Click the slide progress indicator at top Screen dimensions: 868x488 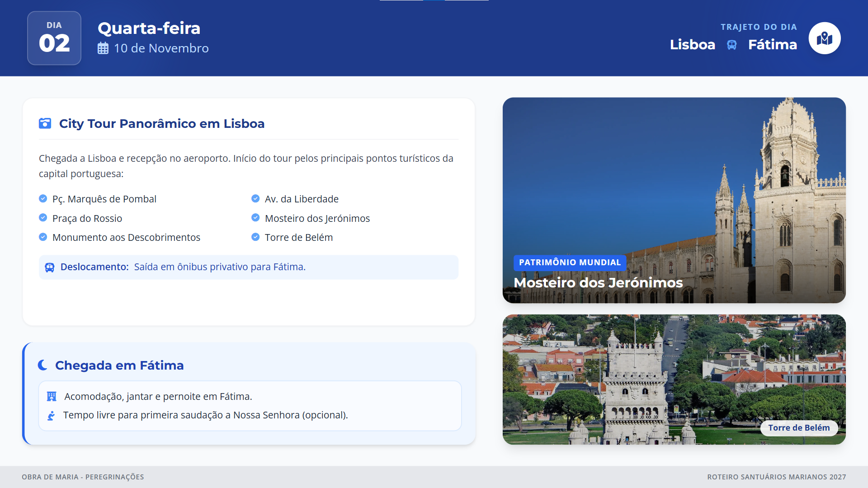click(434, 1)
